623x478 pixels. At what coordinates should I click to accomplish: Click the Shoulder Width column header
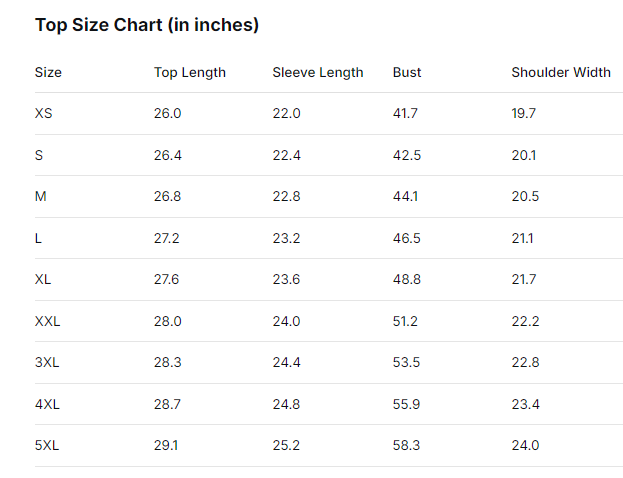561,72
